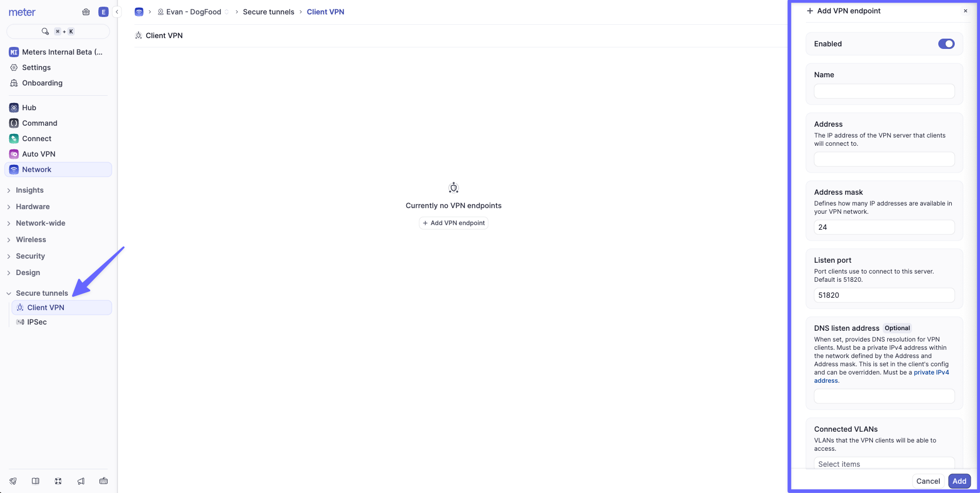The image size is (980, 493).
Task: Open Connected VLANs Select items dropdown
Action: coord(884,464)
